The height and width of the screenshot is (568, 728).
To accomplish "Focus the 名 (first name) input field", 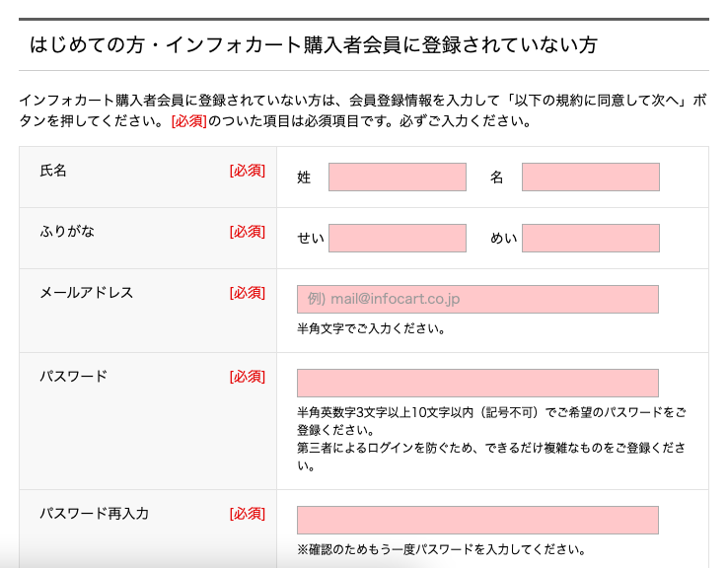I will click(590, 177).
